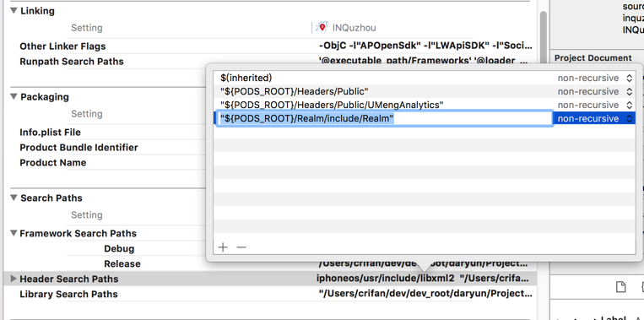
Task: Expand Header Search Paths disclosure triangle
Action: pyautogui.click(x=14, y=279)
